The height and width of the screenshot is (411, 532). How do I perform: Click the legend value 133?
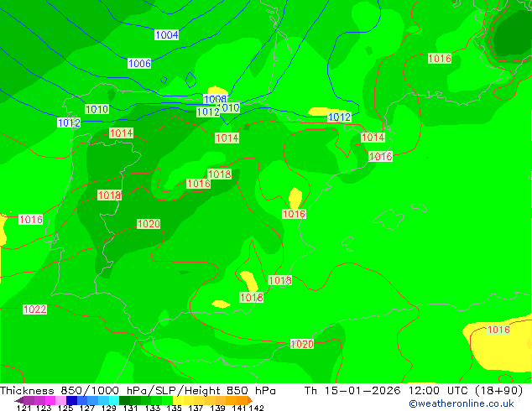click(153, 408)
